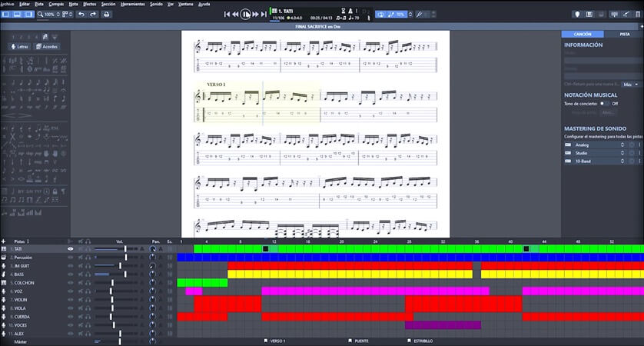Toggle the metronome icon
The width and height of the screenshot is (644, 346).
tap(350, 11)
